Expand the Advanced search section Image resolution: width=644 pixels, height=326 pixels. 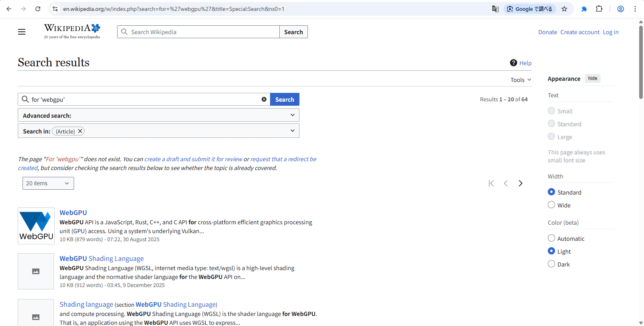click(159, 115)
